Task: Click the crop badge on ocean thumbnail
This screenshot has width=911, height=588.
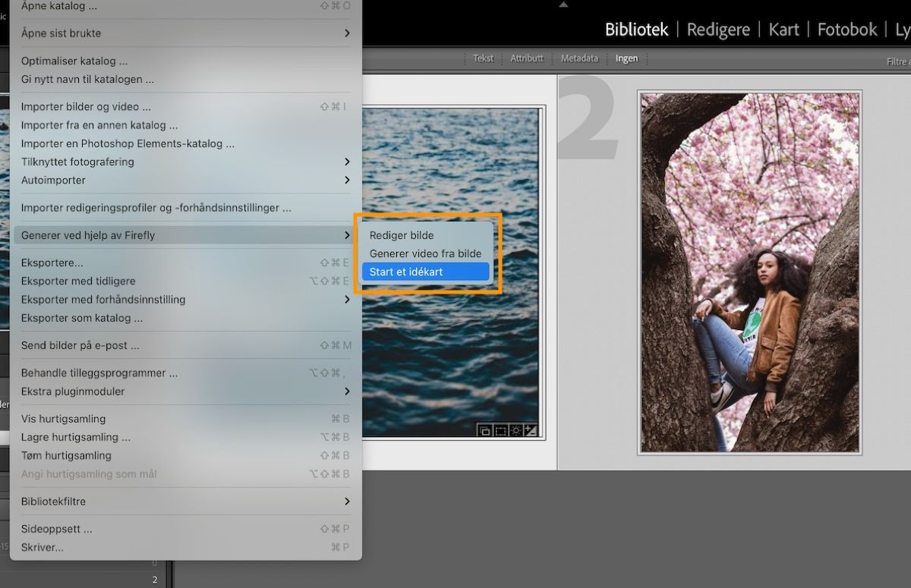Action: 500,430
